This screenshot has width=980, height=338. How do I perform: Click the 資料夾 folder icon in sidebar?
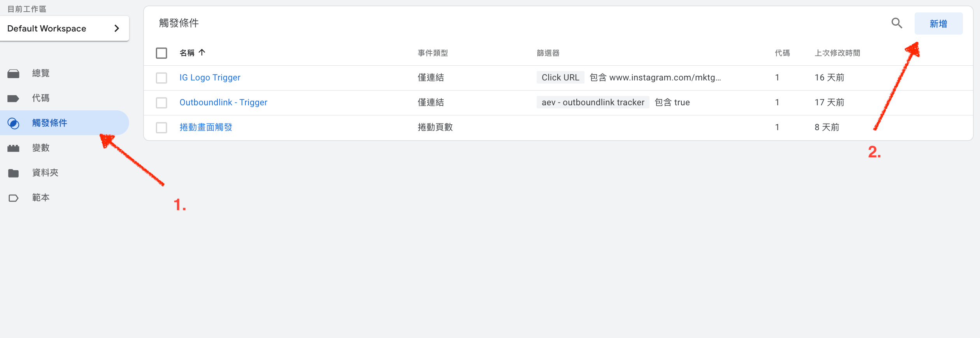[13, 173]
